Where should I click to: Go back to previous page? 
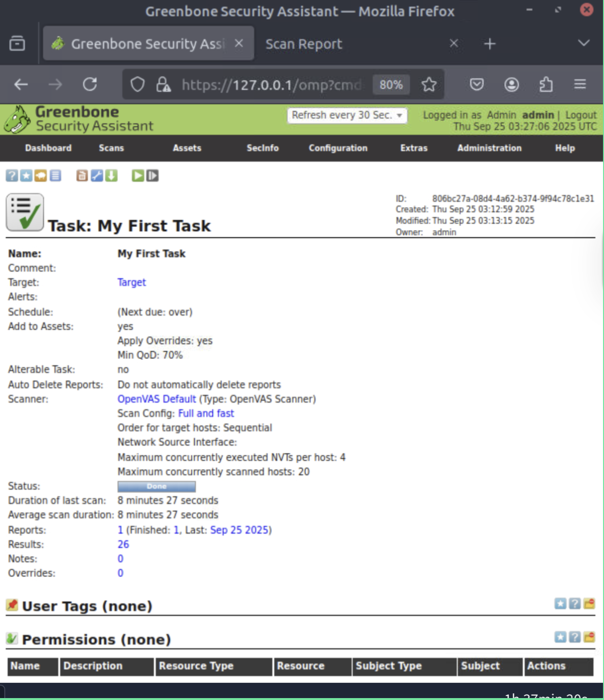pos(21,85)
